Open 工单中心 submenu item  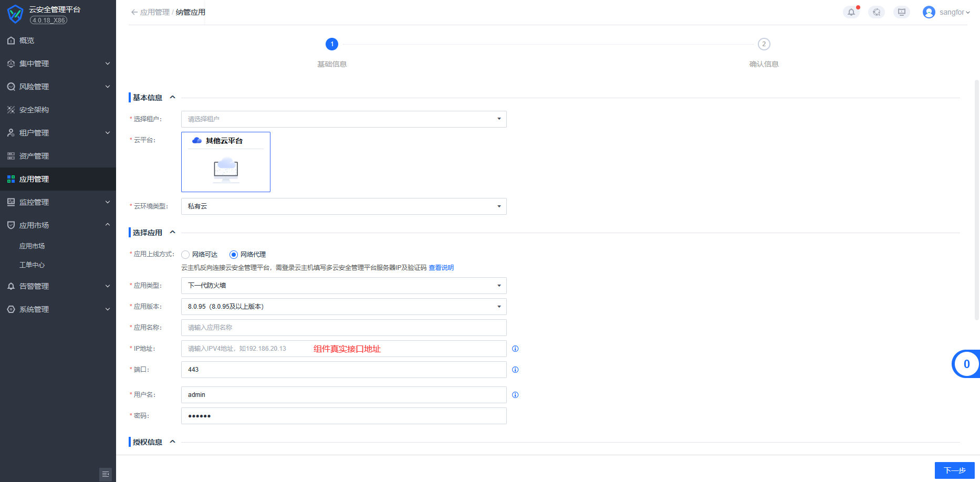tap(32, 265)
